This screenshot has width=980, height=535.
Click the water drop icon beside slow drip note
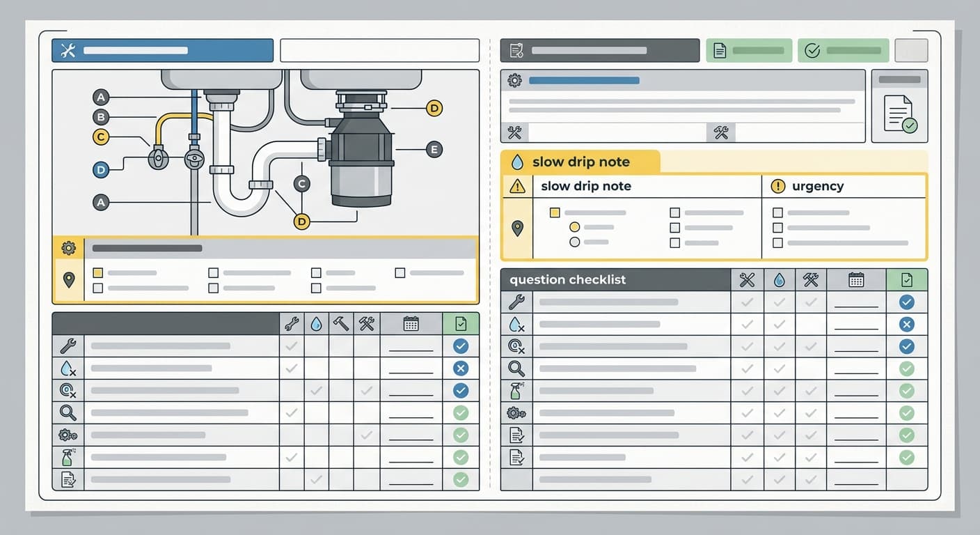click(x=517, y=162)
